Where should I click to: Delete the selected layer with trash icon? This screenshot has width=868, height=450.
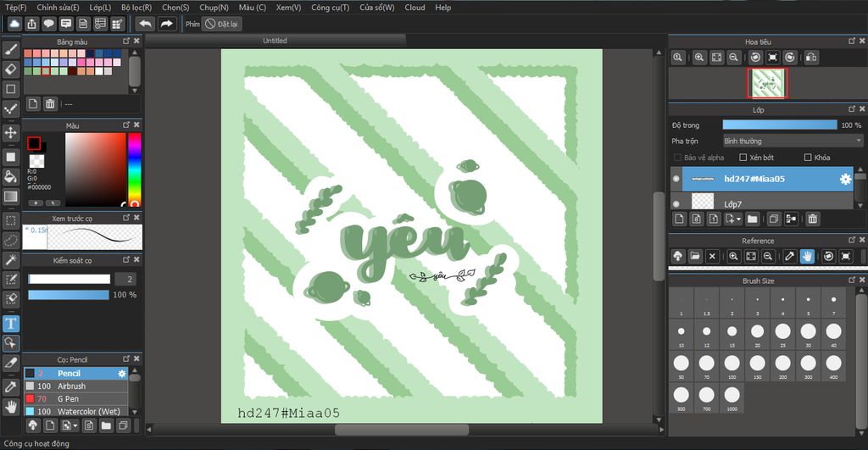click(812, 219)
